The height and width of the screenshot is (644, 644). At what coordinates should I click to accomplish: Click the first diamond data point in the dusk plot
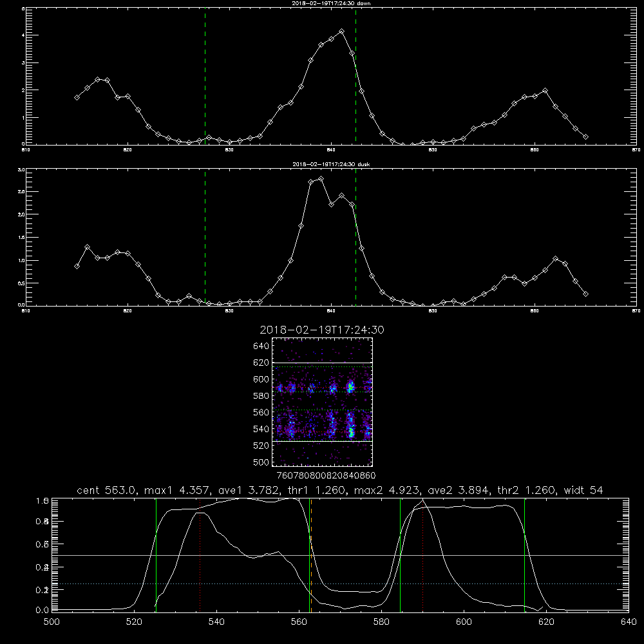tap(77, 266)
